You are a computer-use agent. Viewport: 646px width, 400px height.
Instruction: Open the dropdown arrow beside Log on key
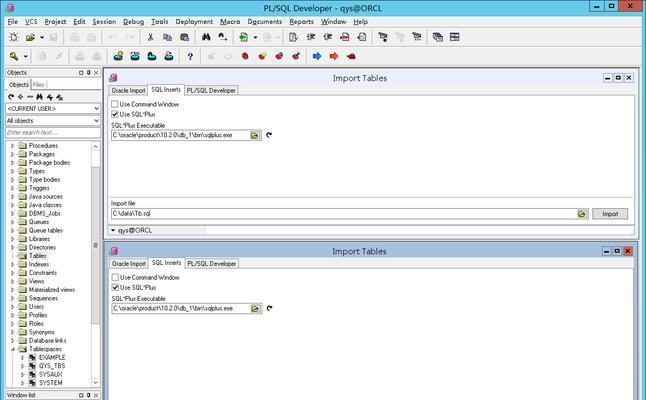coord(26,56)
